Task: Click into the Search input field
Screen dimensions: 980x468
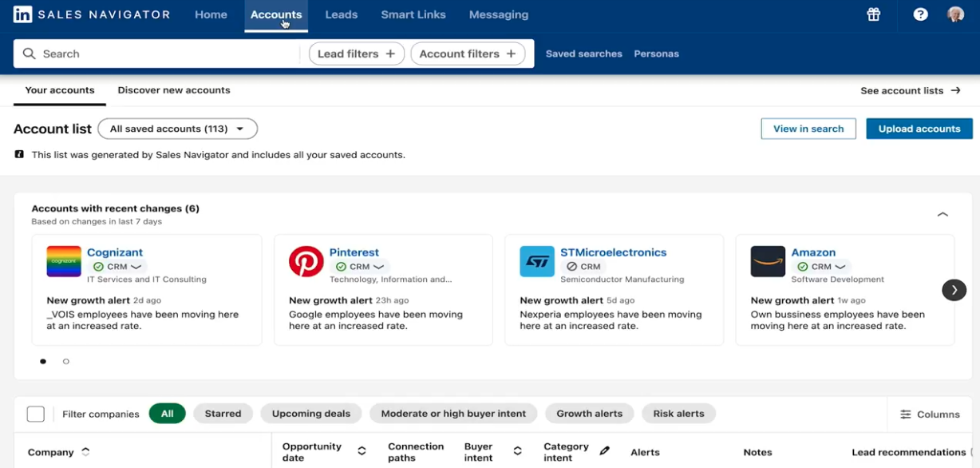Action: pos(160,54)
